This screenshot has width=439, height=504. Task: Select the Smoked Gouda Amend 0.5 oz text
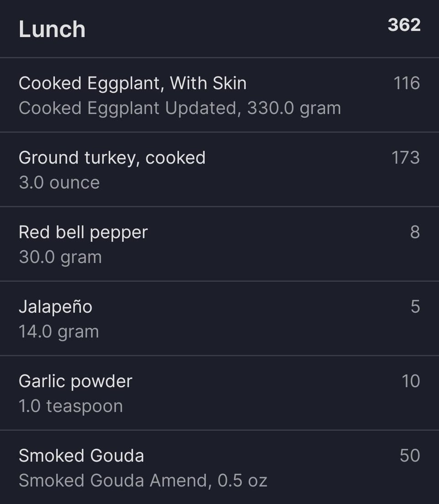click(x=143, y=481)
